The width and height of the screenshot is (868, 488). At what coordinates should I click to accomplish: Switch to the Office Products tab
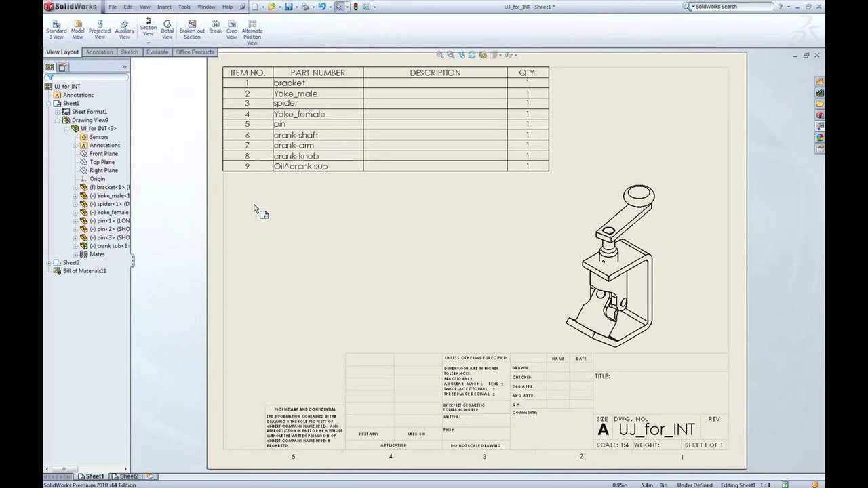[x=195, y=52]
